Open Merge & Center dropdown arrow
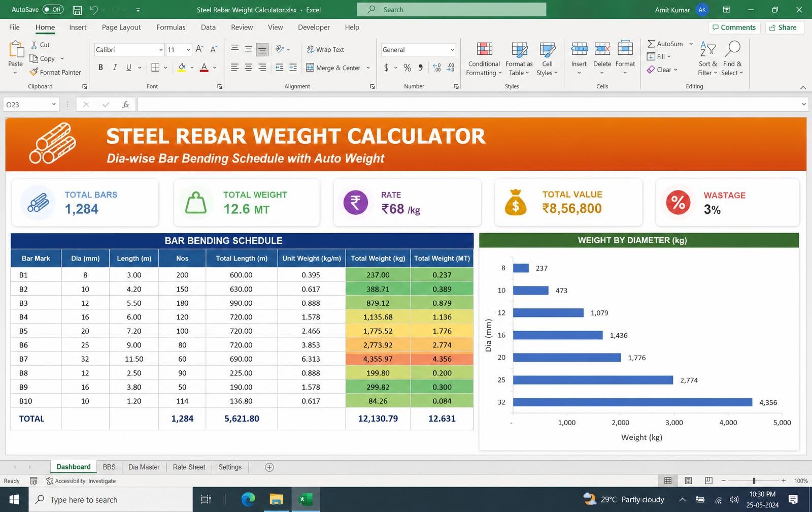 click(368, 68)
